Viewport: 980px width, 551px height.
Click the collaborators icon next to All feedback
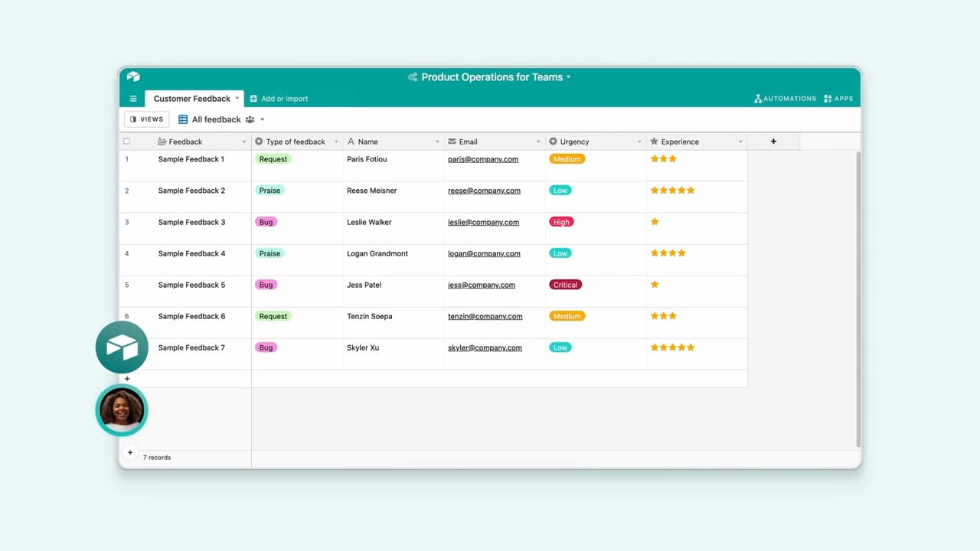point(250,119)
